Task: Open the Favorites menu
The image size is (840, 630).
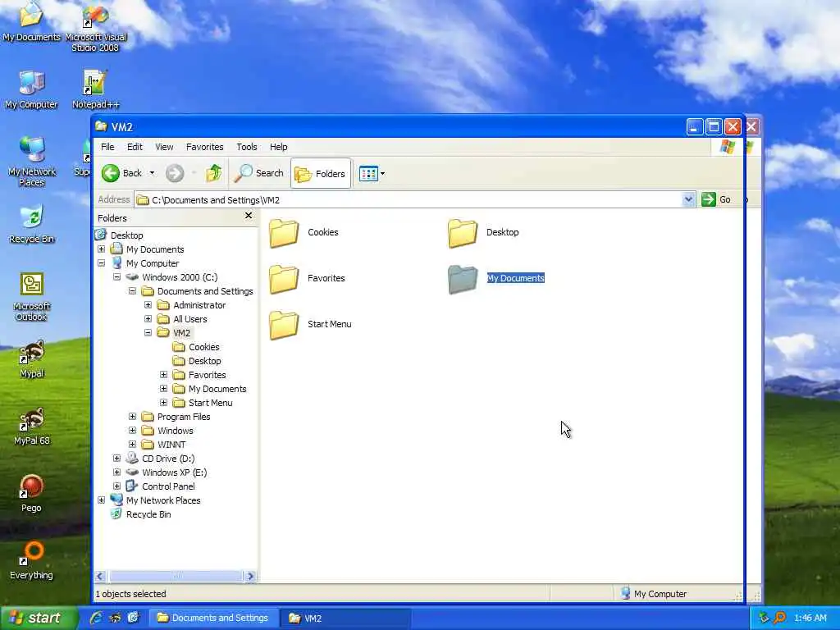Action: coord(204,147)
